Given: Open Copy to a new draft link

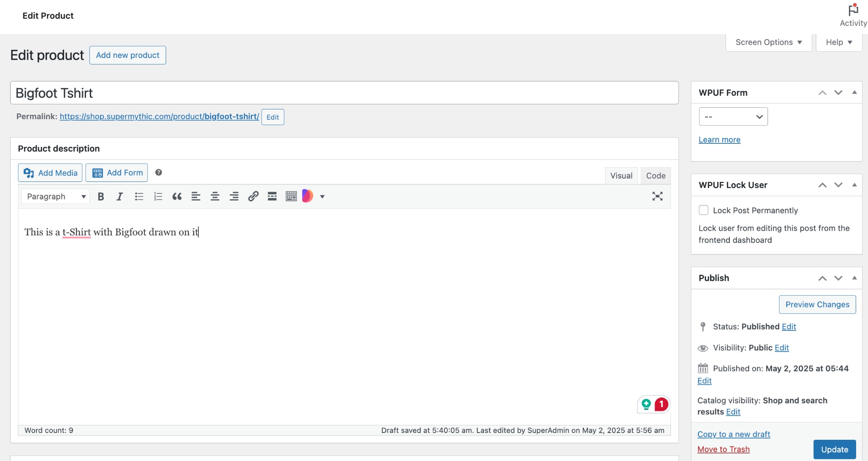Looking at the screenshot, I should [x=734, y=434].
